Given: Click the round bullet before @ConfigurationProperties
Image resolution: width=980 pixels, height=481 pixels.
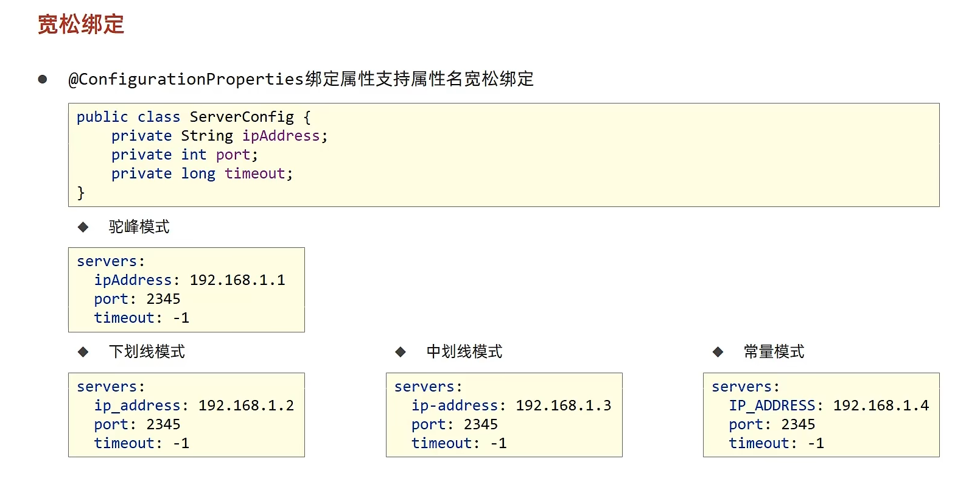Looking at the screenshot, I should (x=43, y=79).
